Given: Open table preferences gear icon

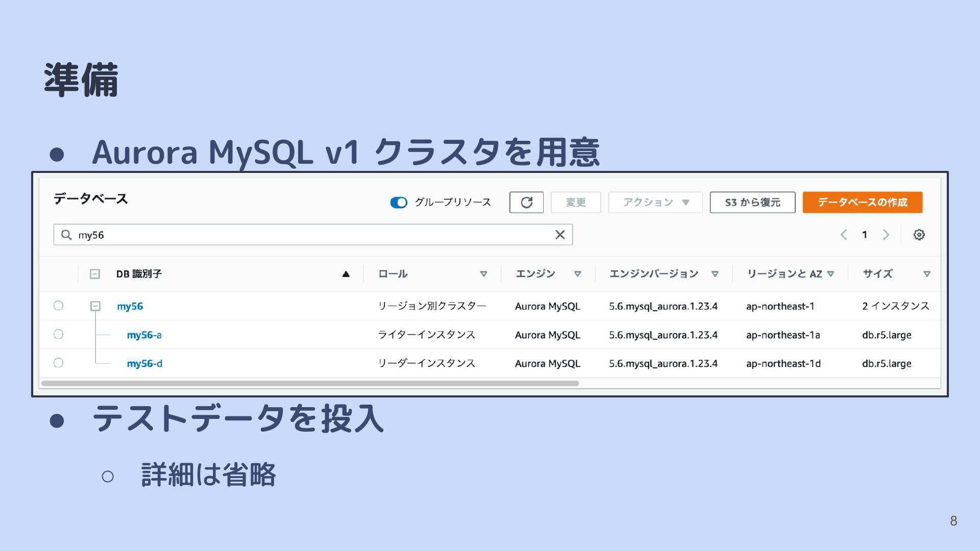Looking at the screenshot, I should coord(919,235).
